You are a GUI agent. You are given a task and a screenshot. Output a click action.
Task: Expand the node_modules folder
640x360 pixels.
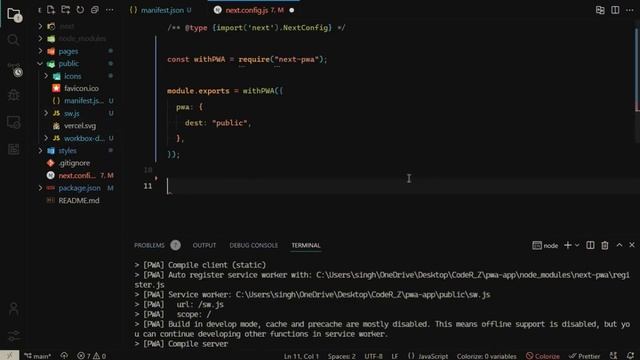click(40, 39)
